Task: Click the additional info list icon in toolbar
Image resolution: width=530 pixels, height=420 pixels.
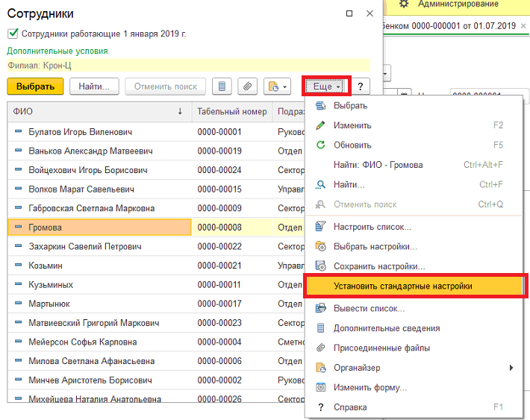Action: click(x=222, y=87)
